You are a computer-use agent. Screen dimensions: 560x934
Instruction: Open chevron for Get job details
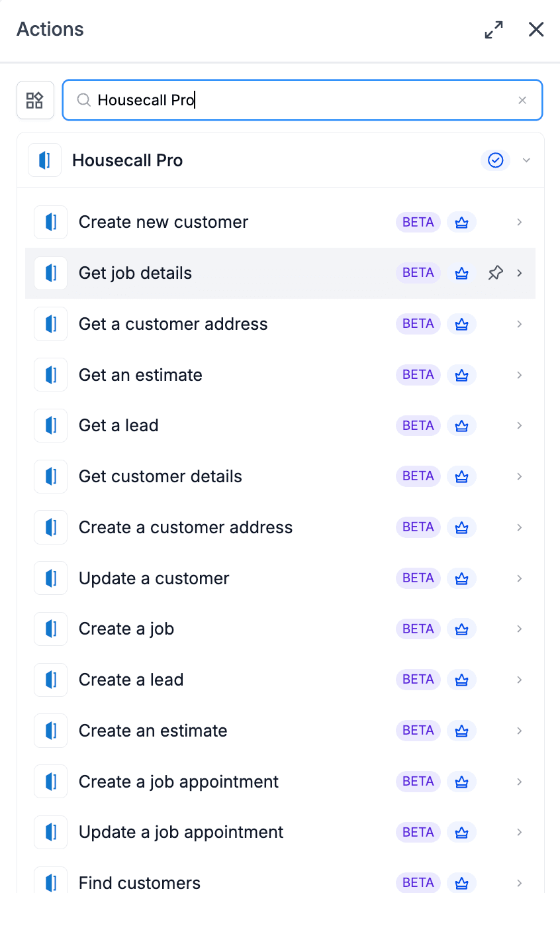point(520,273)
